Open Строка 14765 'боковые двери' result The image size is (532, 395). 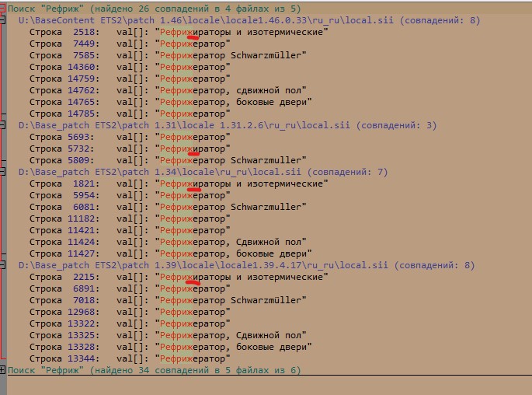[x=171, y=102]
